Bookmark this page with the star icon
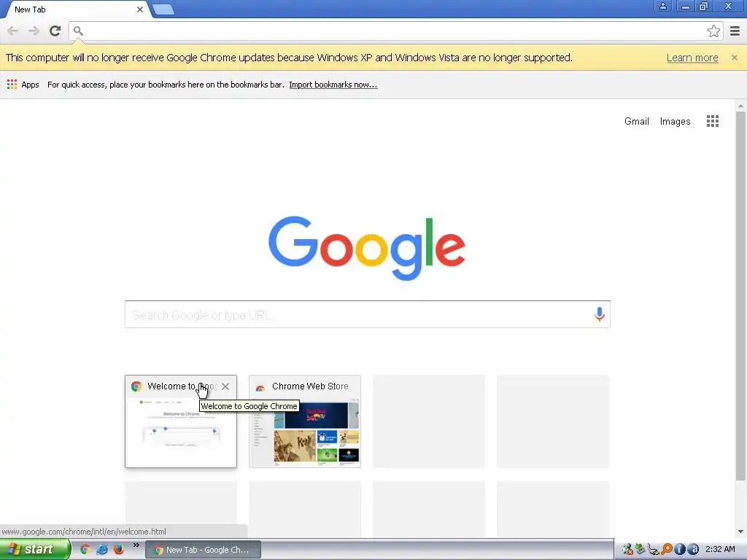 pyautogui.click(x=713, y=31)
